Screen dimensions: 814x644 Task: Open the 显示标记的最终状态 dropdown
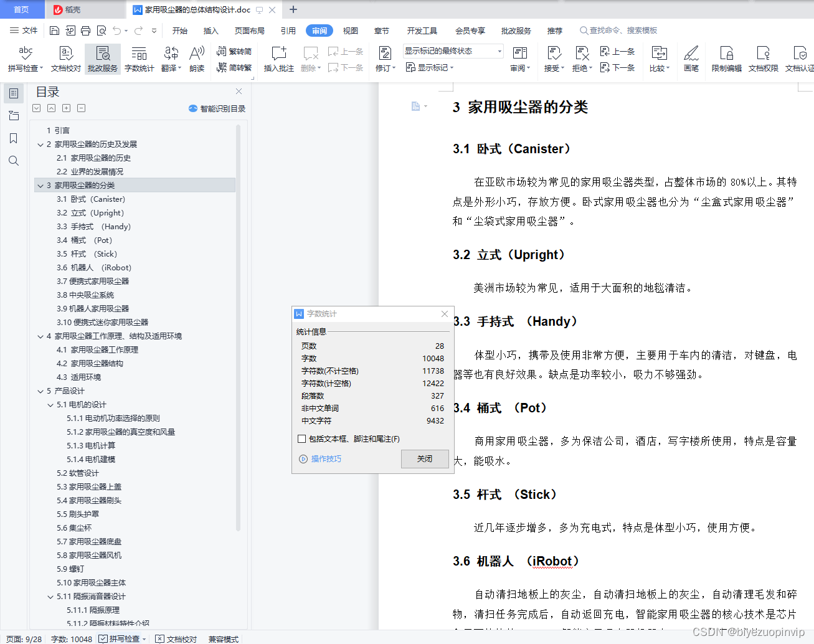tap(453, 51)
